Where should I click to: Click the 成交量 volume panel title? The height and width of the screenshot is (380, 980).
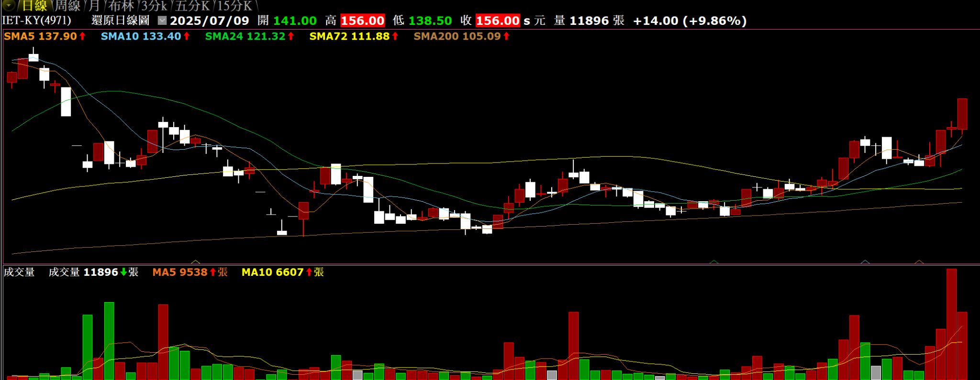pyautogui.click(x=19, y=272)
